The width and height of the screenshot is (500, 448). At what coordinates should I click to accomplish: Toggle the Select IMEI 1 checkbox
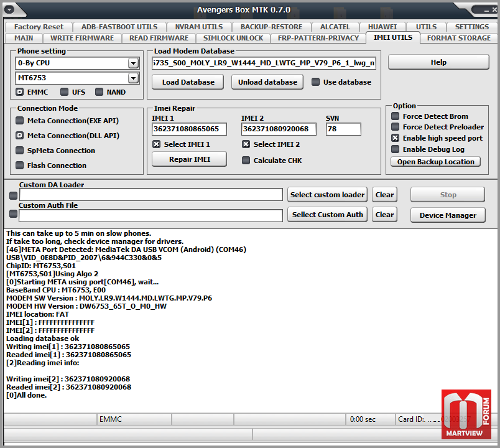[x=157, y=144]
